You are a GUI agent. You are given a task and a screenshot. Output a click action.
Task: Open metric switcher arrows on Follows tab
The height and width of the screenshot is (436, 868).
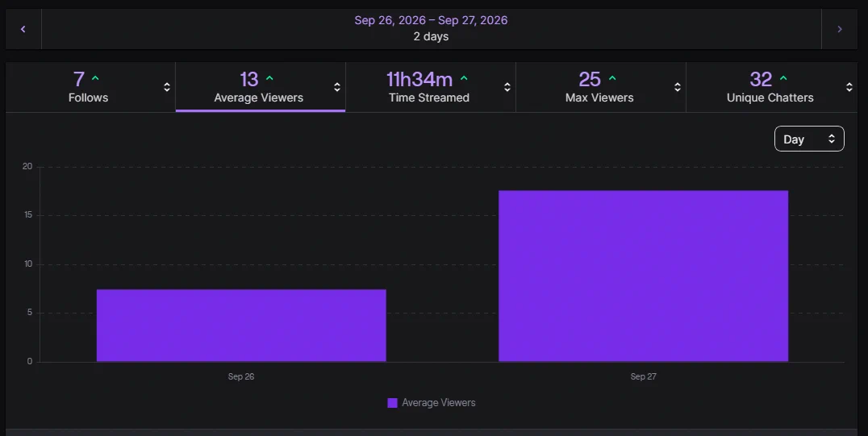click(167, 87)
